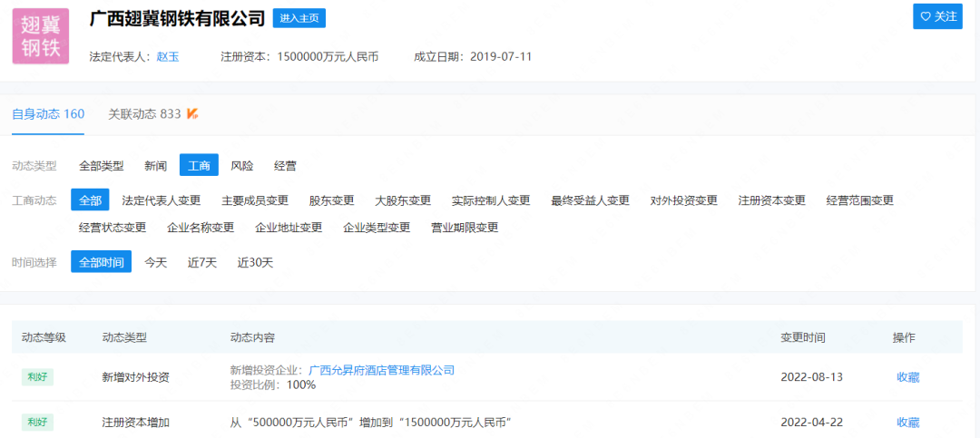Image resolution: width=980 pixels, height=438 pixels.
Task: Click 利好 tag in the 新增对外投资 row
Action: click(37, 377)
